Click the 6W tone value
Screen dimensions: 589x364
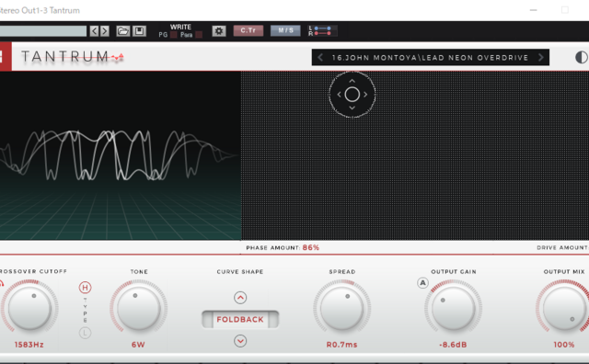tap(138, 345)
